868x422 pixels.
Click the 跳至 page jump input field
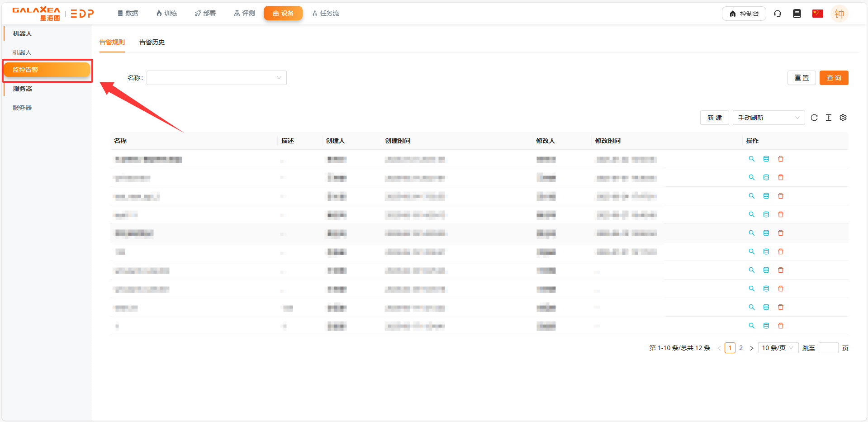tap(828, 348)
